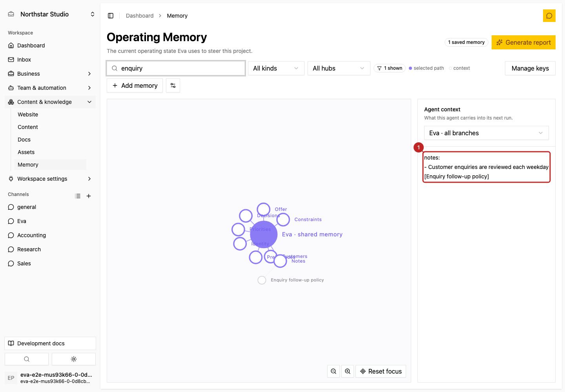
Task: Click the context legend dot
Action: click(x=450, y=68)
